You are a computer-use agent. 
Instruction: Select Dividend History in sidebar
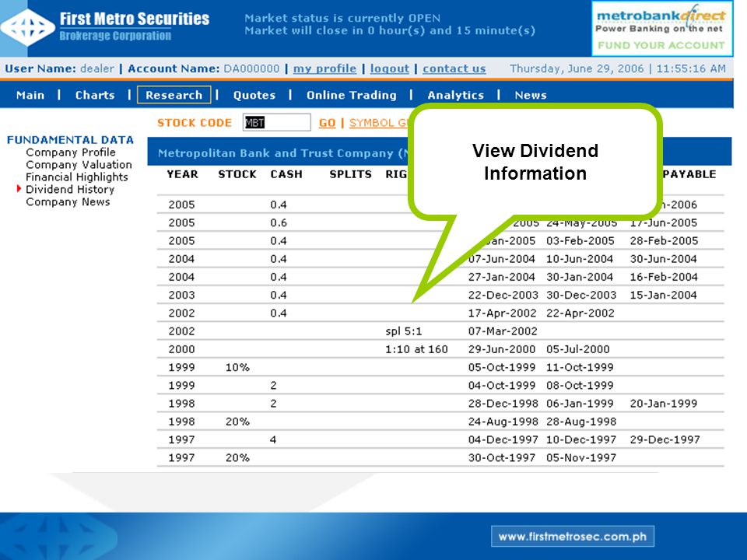pos(70,190)
